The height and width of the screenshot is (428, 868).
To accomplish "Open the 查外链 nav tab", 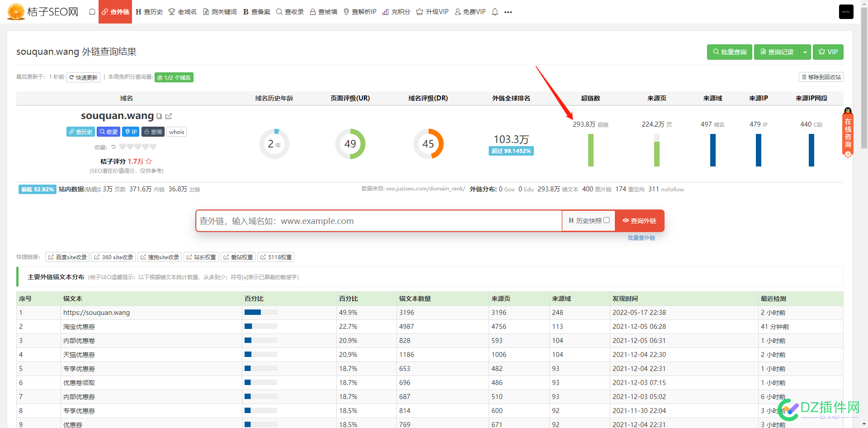I will point(115,12).
